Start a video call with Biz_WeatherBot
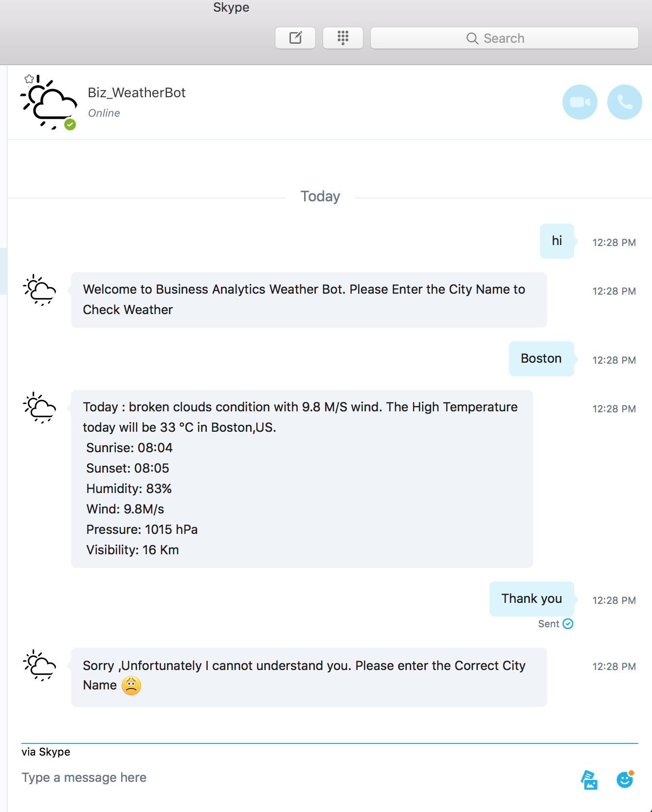 point(580,102)
